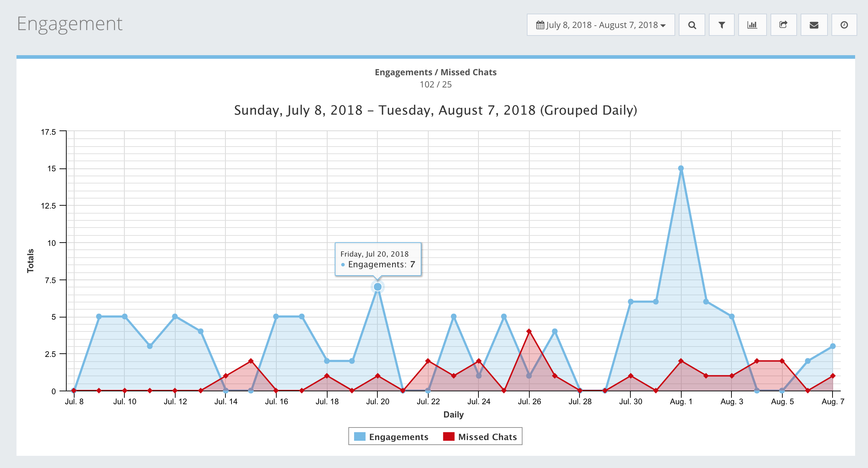Click the Jul. 12 engagements data point

point(175,316)
